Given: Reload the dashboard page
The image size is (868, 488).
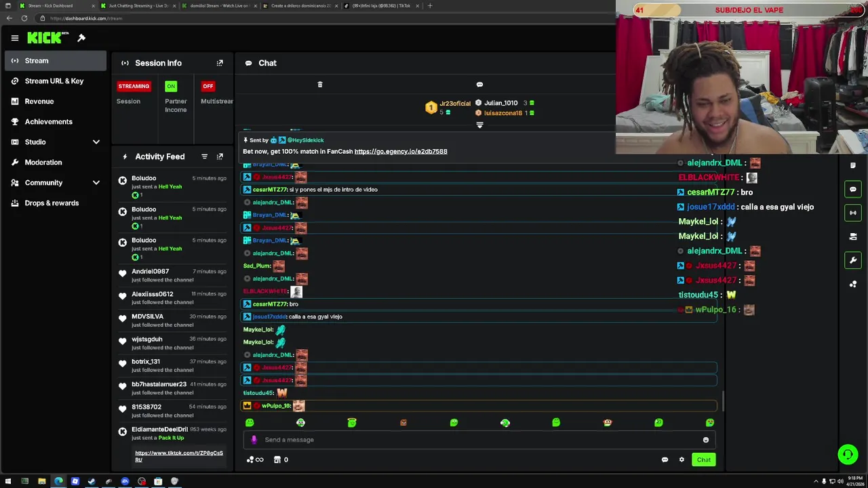Looking at the screenshot, I should tap(24, 18).
